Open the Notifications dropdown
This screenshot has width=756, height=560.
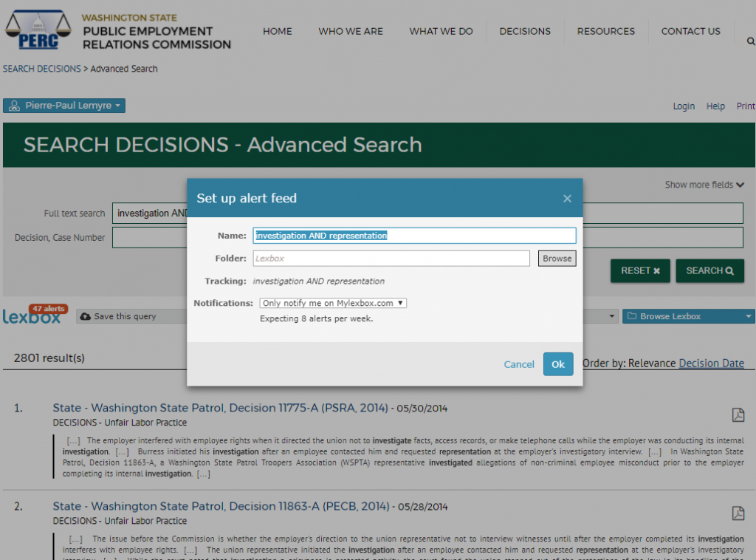(333, 303)
